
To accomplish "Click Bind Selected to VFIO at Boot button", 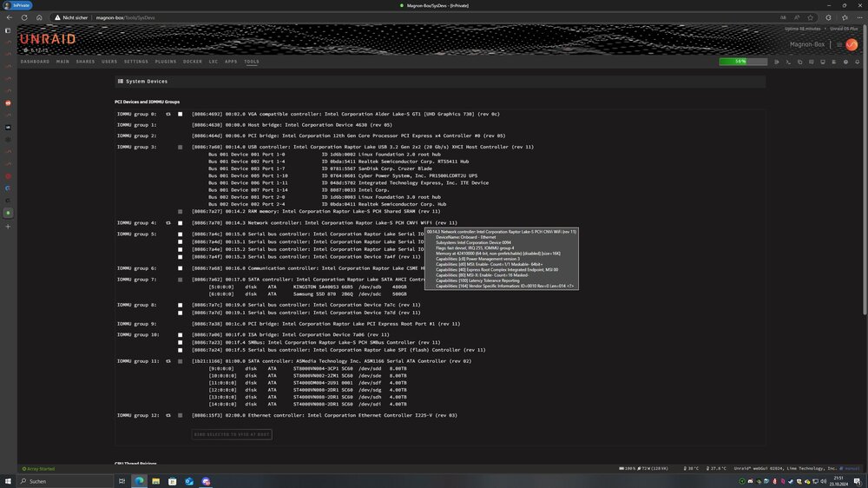I will (232, 435).
